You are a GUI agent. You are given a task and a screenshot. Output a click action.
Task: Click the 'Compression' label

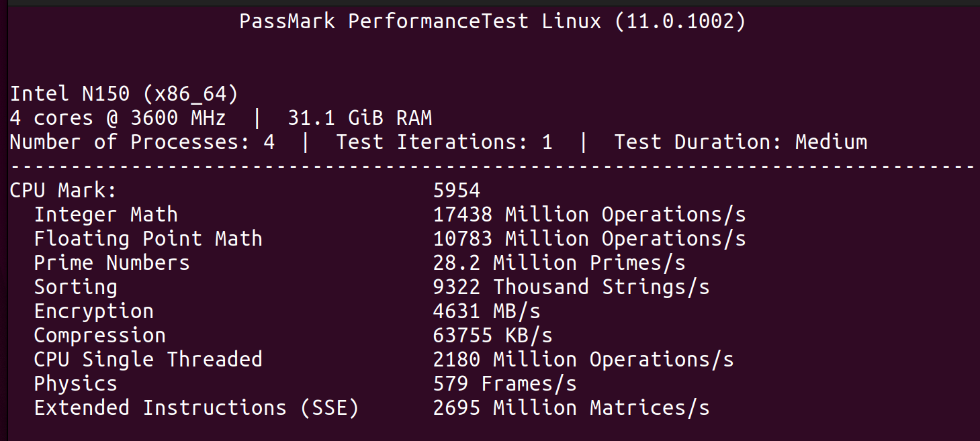[100, 336]
